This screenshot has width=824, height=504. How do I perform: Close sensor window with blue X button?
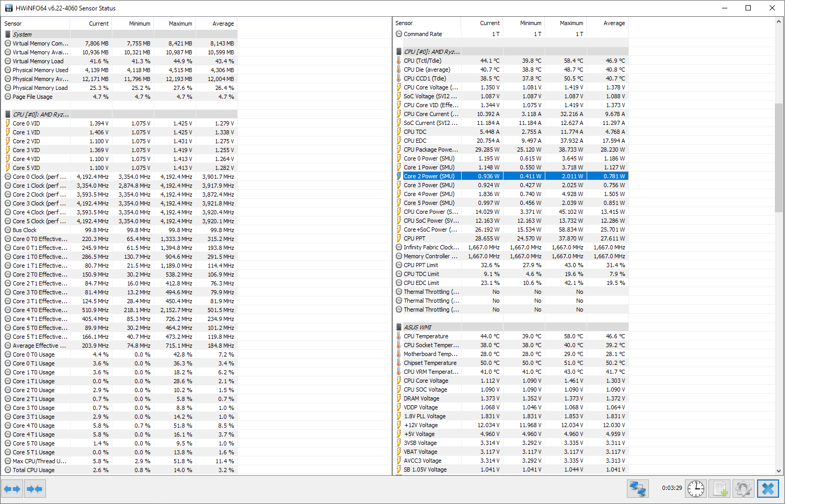(768, 489)
